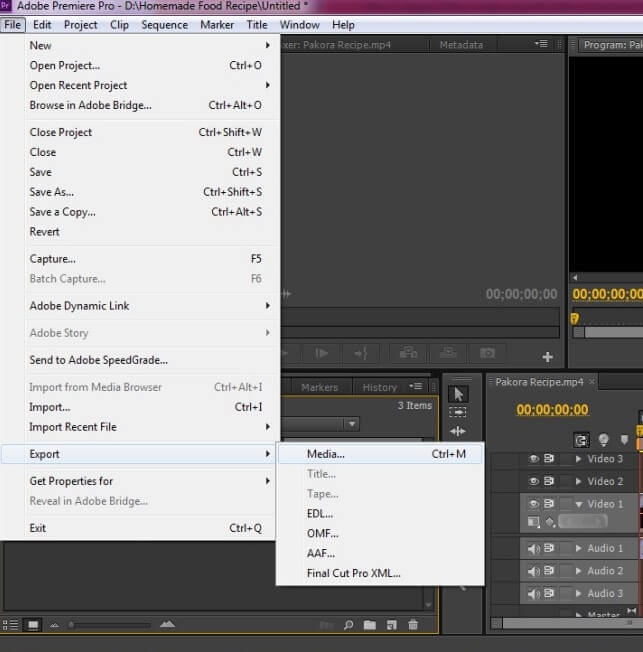Click the timeline timecode 00;00;00;00

coord(552,410)
